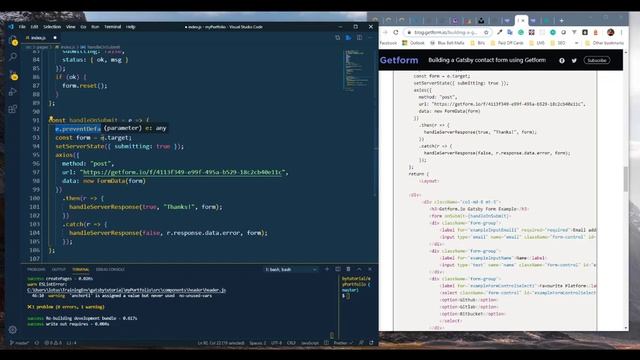Open Chrome three-dot menu
Screen dimensions: 640x360
[x=622, y=32]
